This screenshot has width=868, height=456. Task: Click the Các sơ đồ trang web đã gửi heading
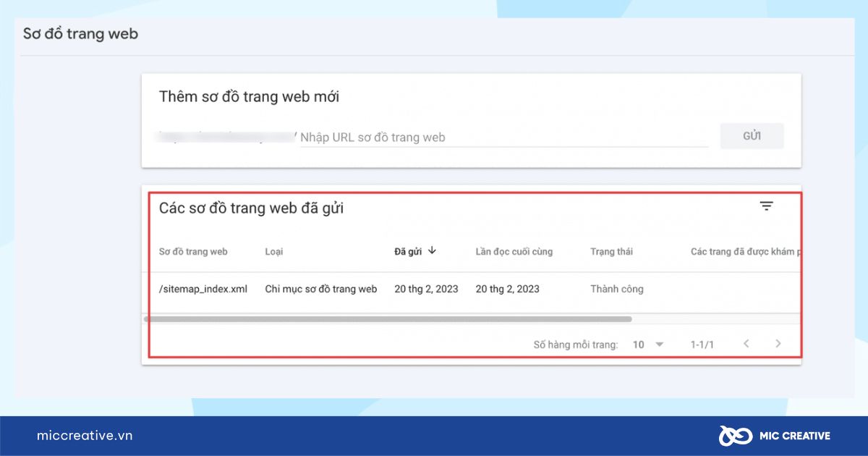(x=252, y=208)
